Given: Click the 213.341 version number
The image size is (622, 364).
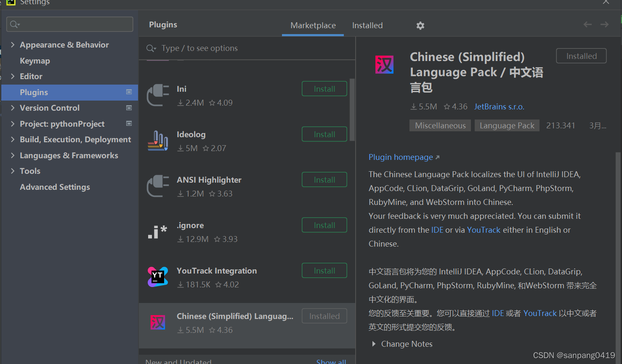Looking at the screenshot, I should 561,125.
